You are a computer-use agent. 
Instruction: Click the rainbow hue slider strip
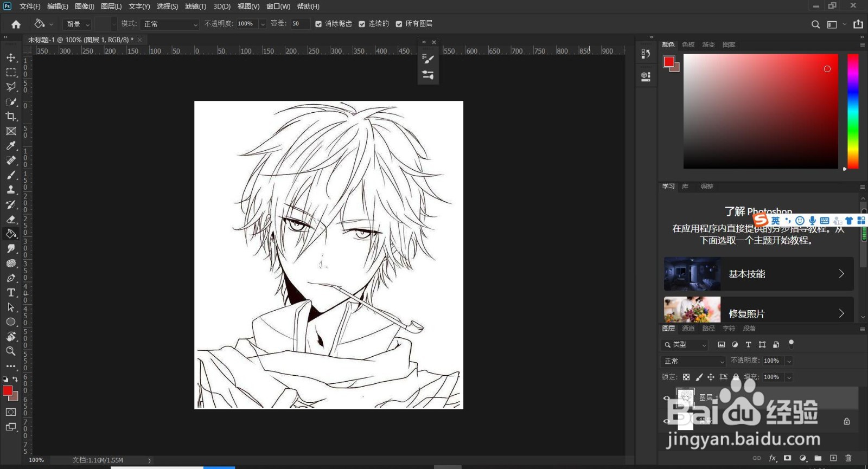click(853, 111)
